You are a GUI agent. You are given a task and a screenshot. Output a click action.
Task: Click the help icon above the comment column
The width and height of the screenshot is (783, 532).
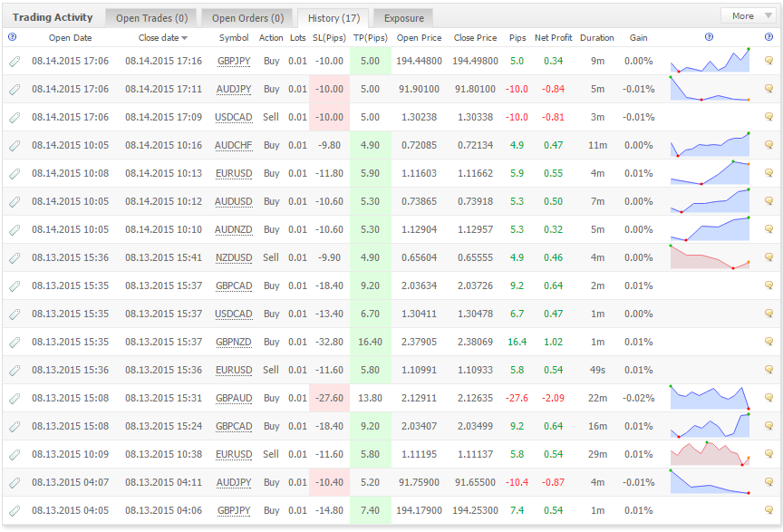[x=768, y=37]
